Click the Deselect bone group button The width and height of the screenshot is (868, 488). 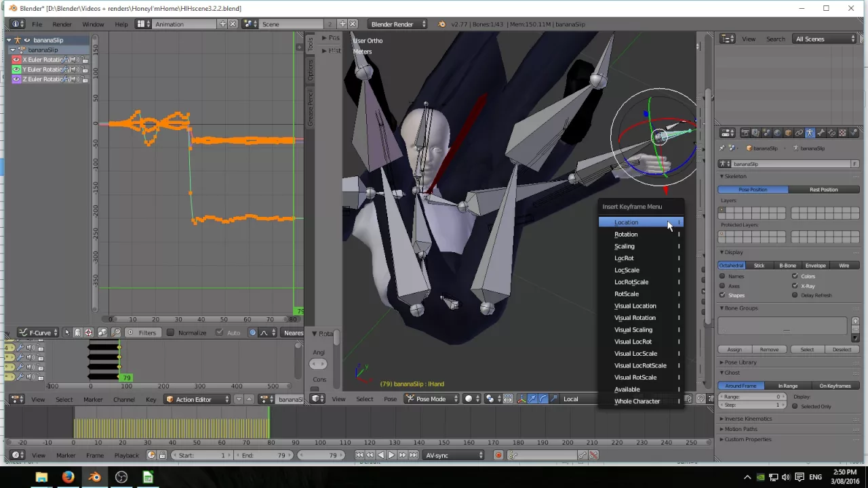(x=842, y=350)
